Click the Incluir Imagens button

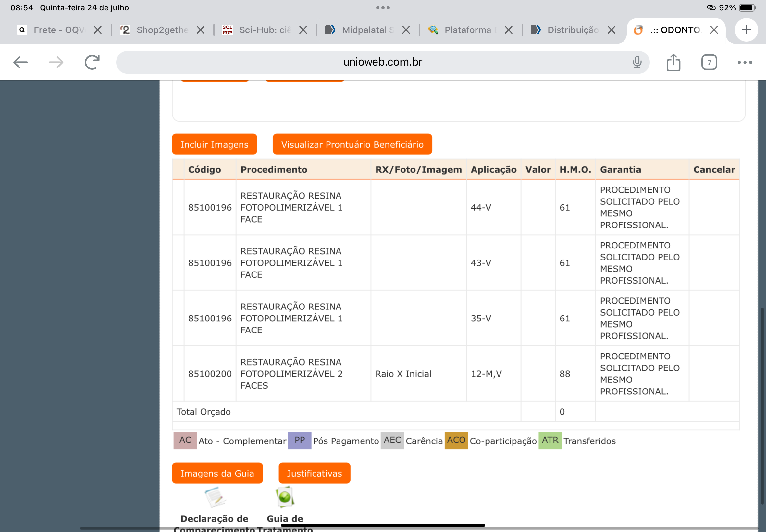pyautogui.click(x=215, y=144)
